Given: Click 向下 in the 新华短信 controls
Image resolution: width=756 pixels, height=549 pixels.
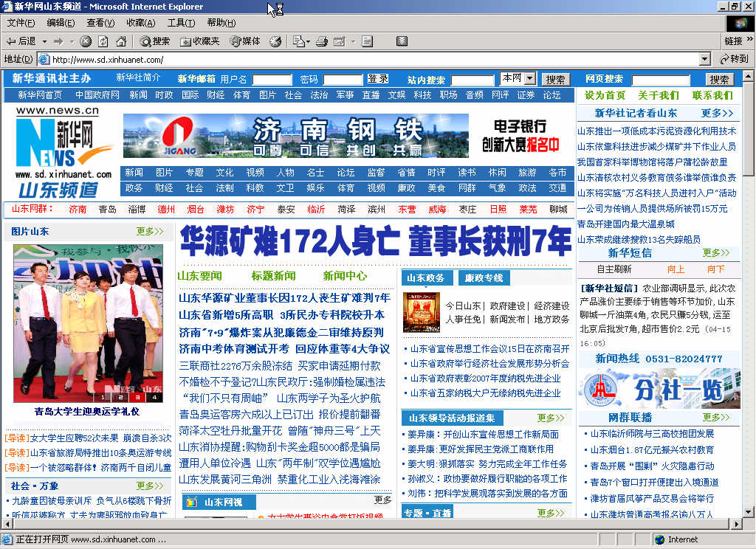Looking at the screenshot, I should coord(716,269).
